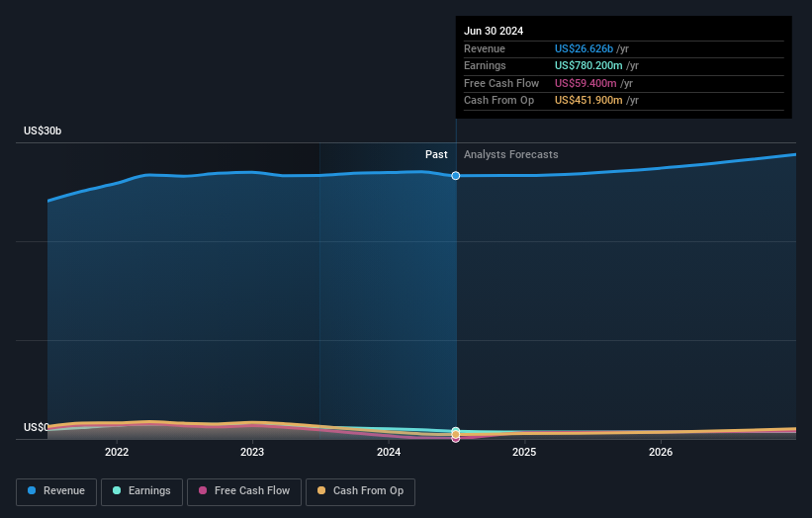Toggle the Revenue legend series
812x518 pixels.
56,491
